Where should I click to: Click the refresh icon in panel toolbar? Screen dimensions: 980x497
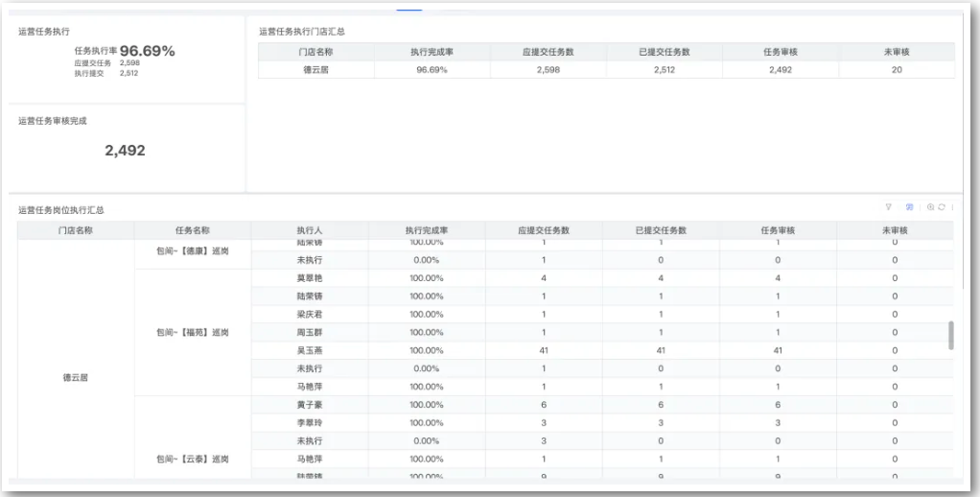(942, 207)
